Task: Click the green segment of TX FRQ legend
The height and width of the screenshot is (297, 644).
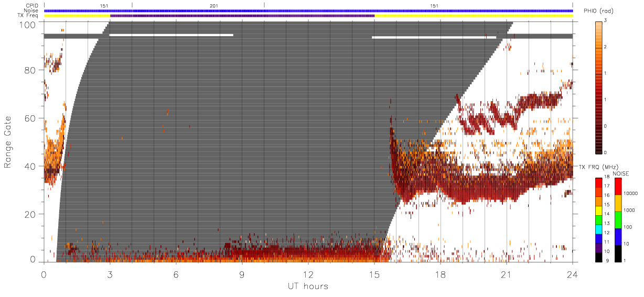Action: 599,220
